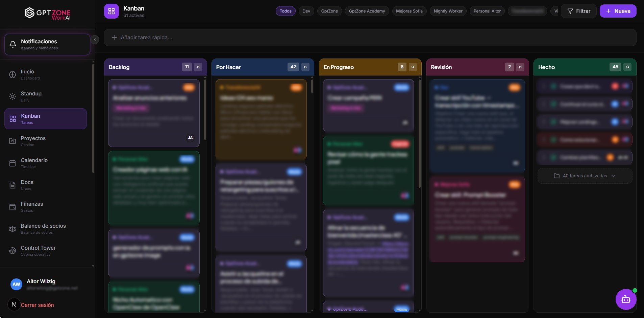Collapse the Hecho column

coord(628,67)
